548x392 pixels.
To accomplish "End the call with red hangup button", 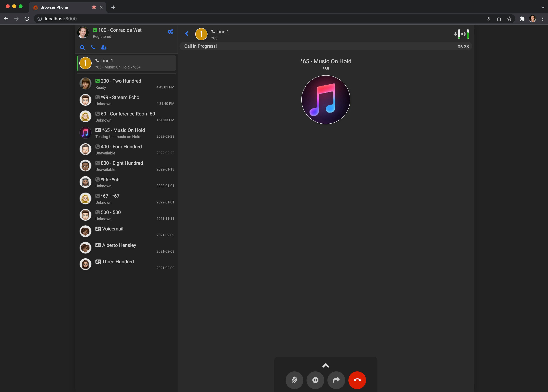I will (x=357, y=380).
